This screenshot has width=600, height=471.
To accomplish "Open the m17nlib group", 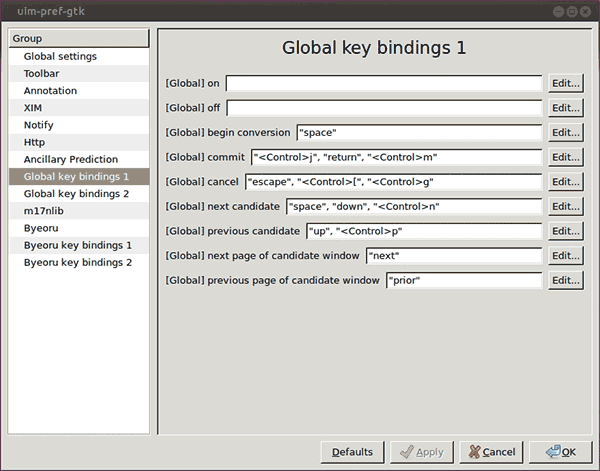I will (x=79, y=211).
